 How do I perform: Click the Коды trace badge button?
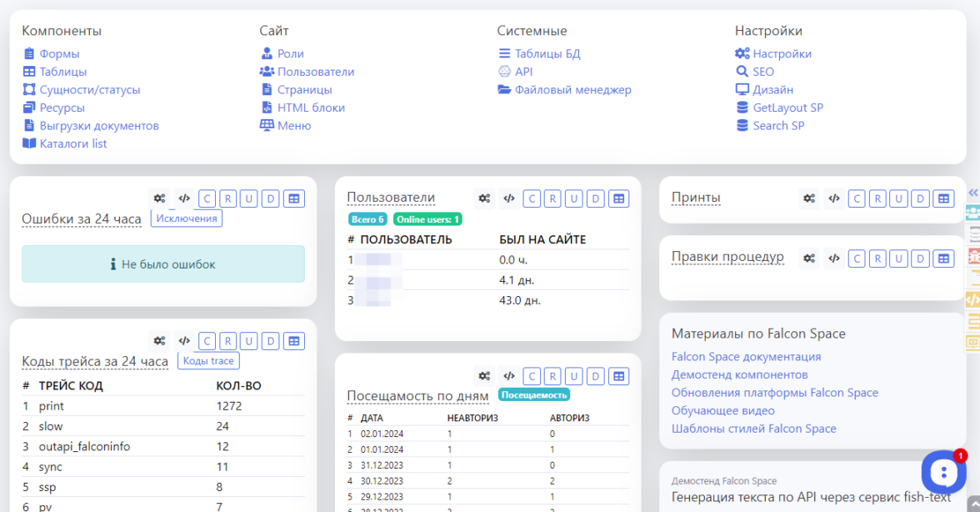click(x=208, y=361)
